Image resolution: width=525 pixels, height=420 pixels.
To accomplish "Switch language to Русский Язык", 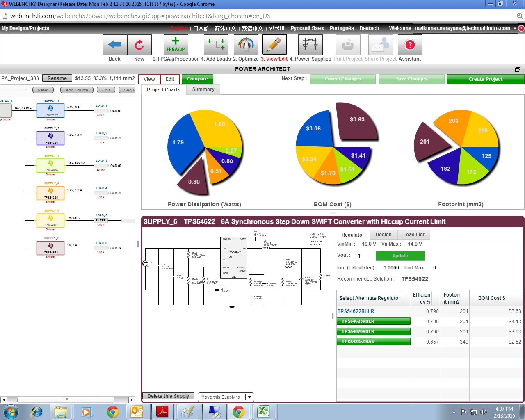I will pyautogui.click(x=307, y=28).
